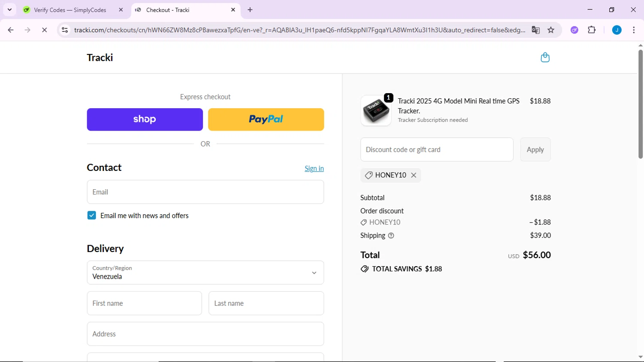Screen dimensions: 644x362
Task: Click the Total amount $56.00
Action: click(x=537, y=255)
